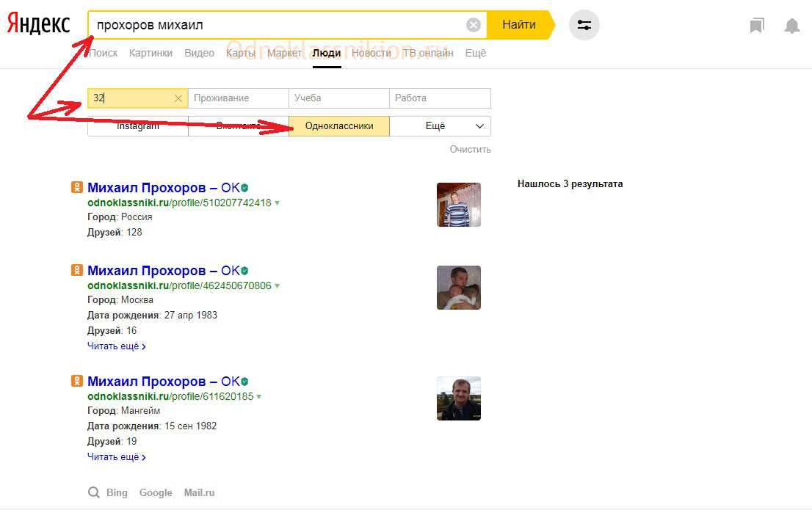Click the Найти search button
This screenshot has height=510, width=812.
click(519, 25)
